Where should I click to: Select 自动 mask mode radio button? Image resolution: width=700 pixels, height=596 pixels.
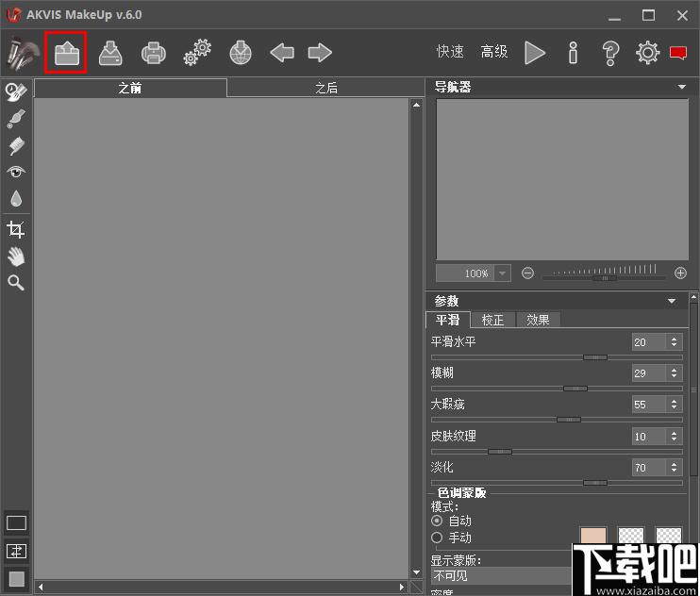point(437,521)
